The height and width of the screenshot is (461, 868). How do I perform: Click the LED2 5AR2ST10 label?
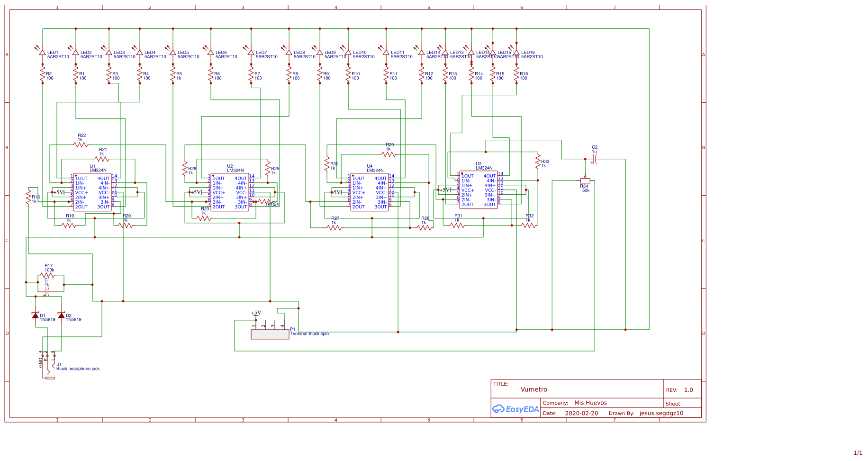coord(91,54)
